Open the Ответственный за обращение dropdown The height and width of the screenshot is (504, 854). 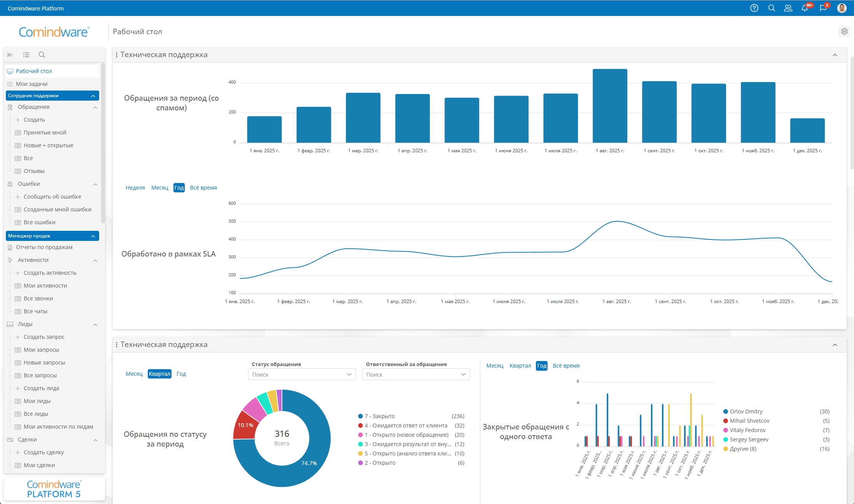pos(416,374)
